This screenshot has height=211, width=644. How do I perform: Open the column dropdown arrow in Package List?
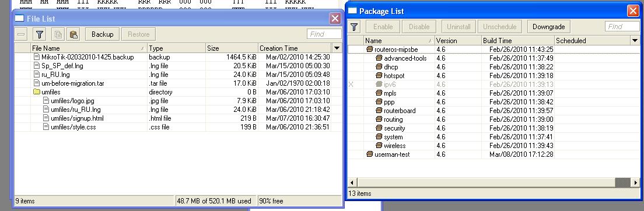pyautogui.click(x=635, y=41)
